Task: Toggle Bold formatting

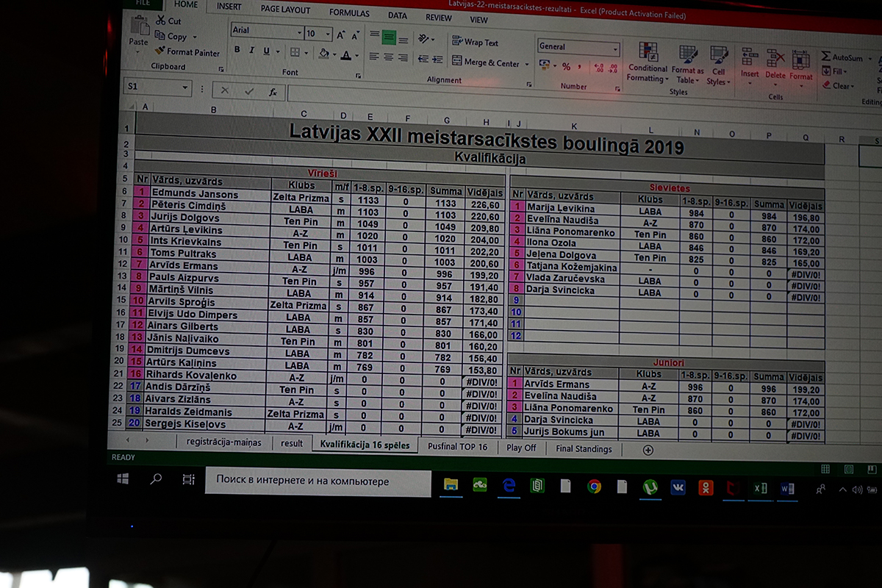Action: [x=237, y=50]
